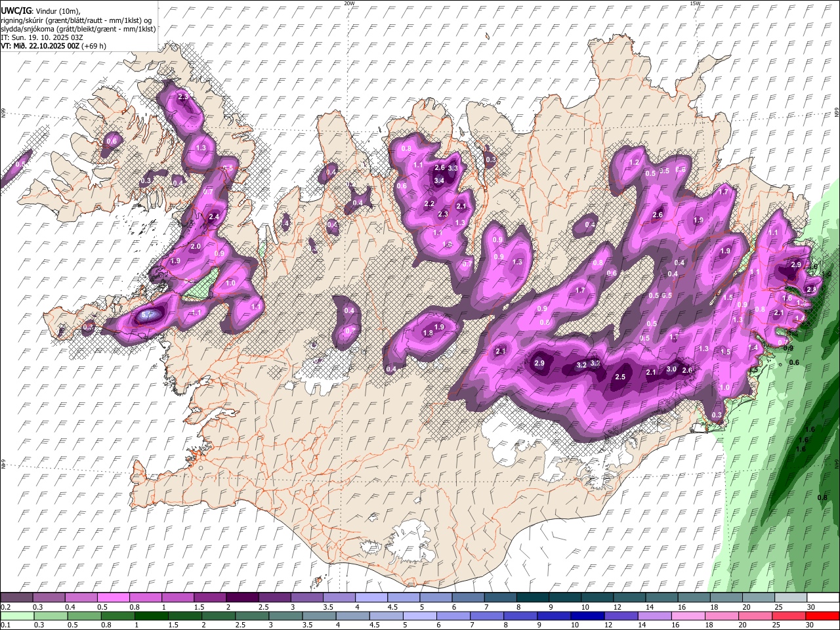Click the 2.8 value near the east coast
This screenshot has height=630, width=840.
click(x=812, y=289)
